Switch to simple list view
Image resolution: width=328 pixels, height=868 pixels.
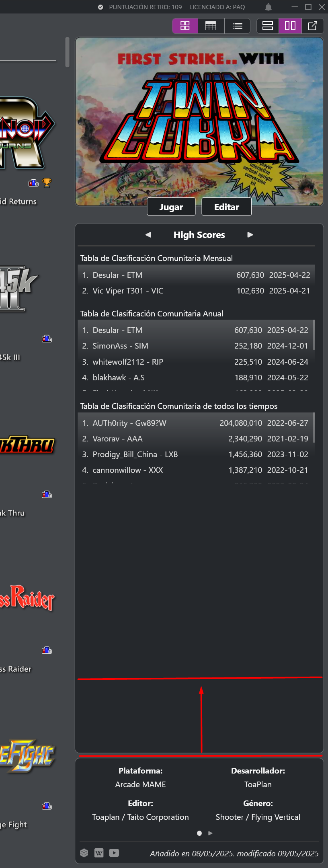(x=237, y=26)
